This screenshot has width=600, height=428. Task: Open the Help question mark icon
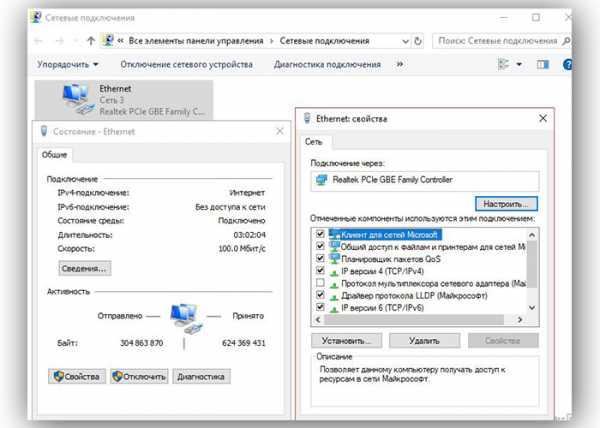click(567, 65)
